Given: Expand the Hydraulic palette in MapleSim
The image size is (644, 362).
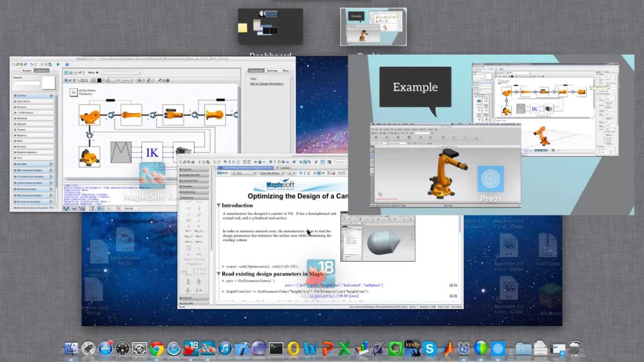Looking at the screenshot, I should [33, 124].
